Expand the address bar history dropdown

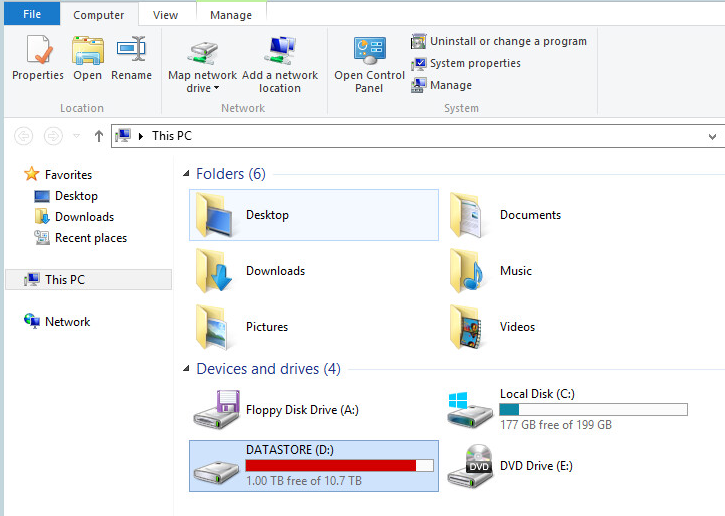point(712,136)
